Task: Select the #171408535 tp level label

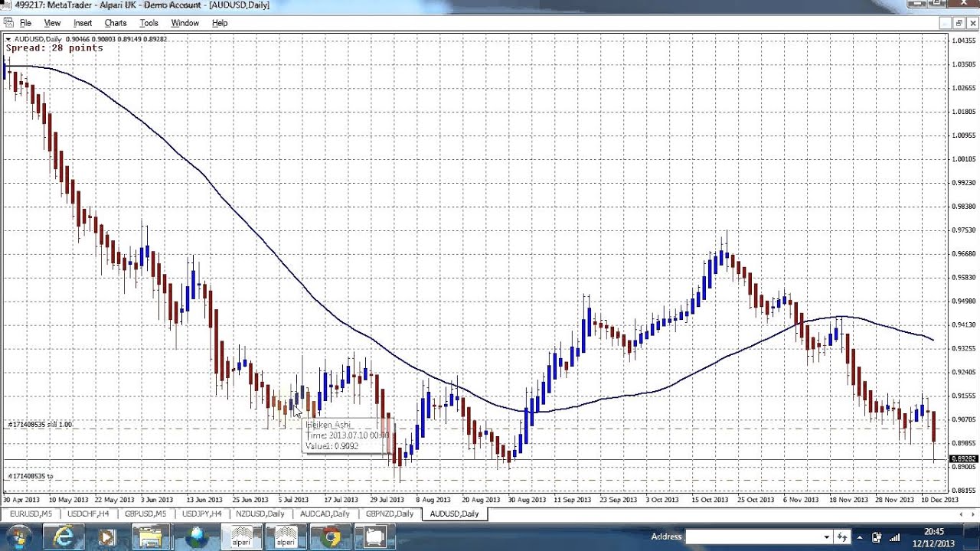Action: (31, 476)
